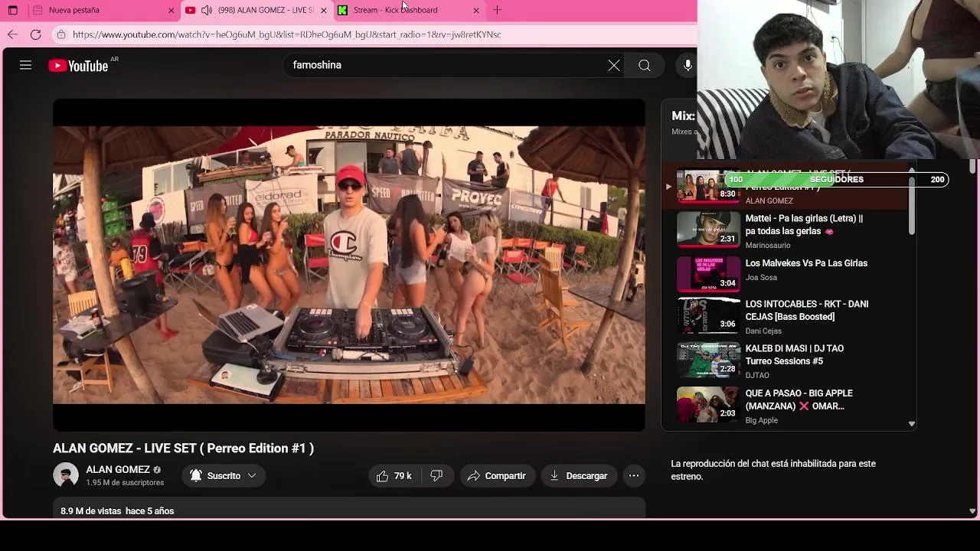Play Los Malvekes thumbnail with 3:04
This screenshot has width=980, height=551.
point(709,274)
